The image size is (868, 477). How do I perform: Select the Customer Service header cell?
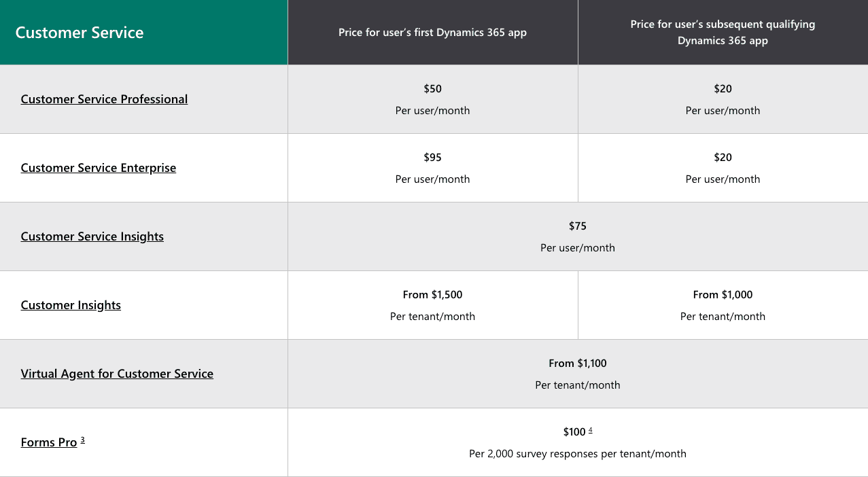(x=144, y=33)
